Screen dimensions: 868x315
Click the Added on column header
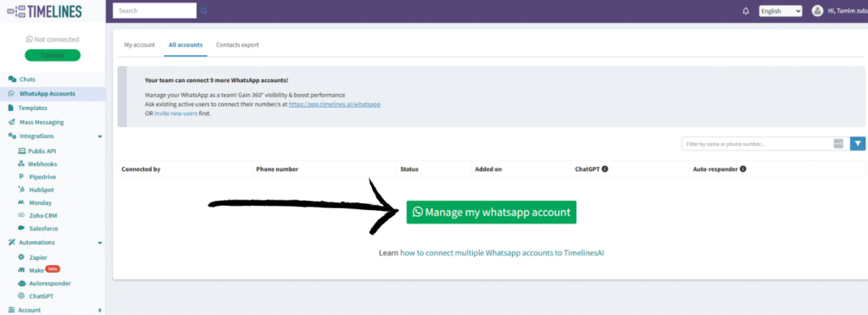pos(489,169)
